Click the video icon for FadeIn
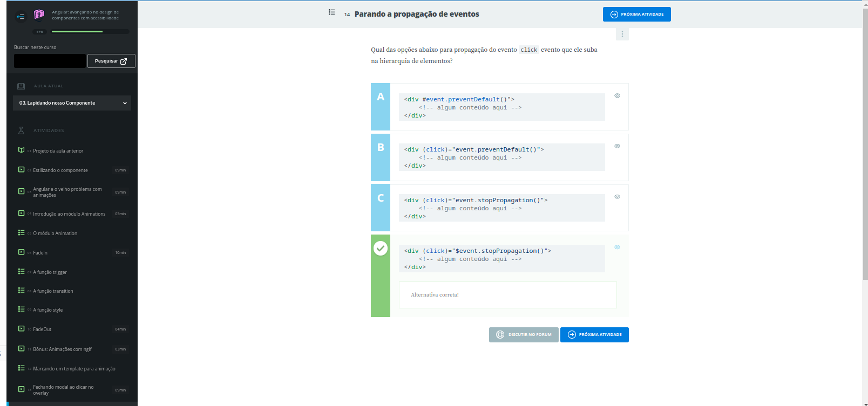The width and height of the screenshot is (868, 406). 21,252
